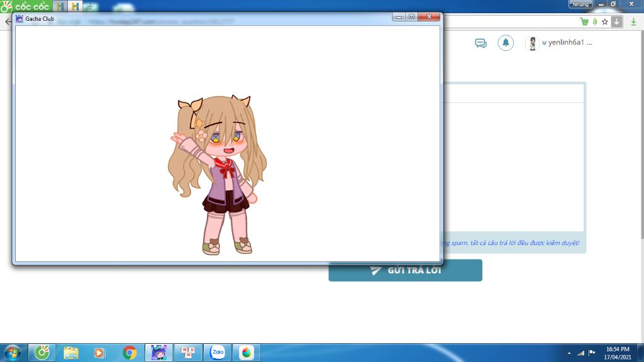Show hidden system tray icons
This screenshot has width=644, height=362.
(569, 353)
